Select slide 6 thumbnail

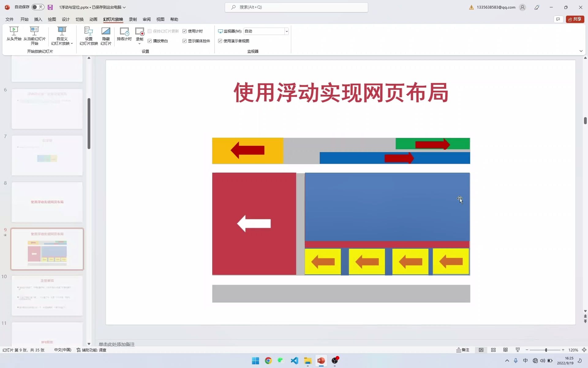coord(47,109)
